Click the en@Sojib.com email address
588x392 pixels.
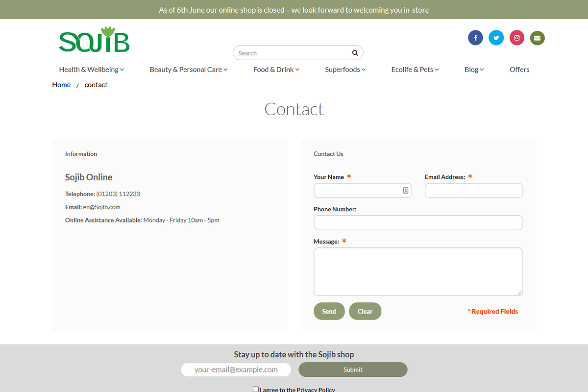pyautogui.click(x=101, y=207)
